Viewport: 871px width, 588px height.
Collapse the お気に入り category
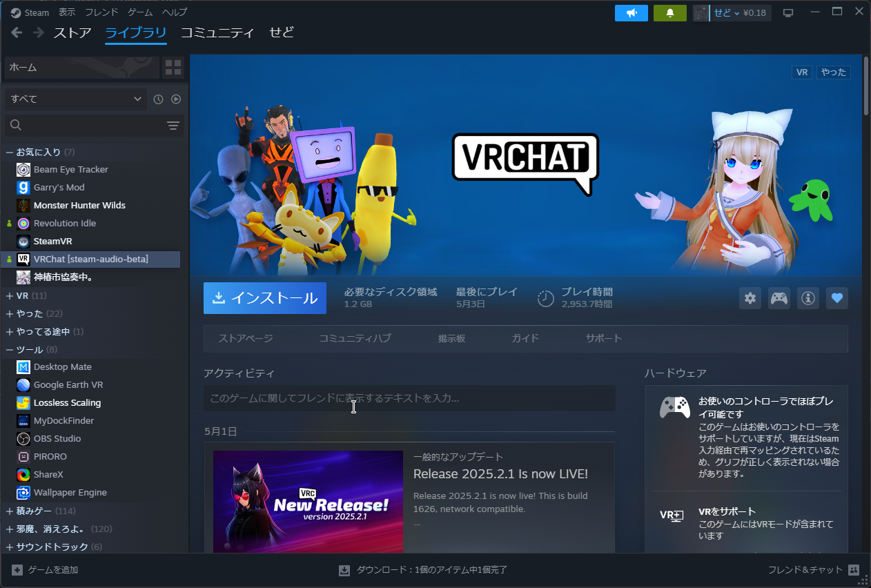10,152
